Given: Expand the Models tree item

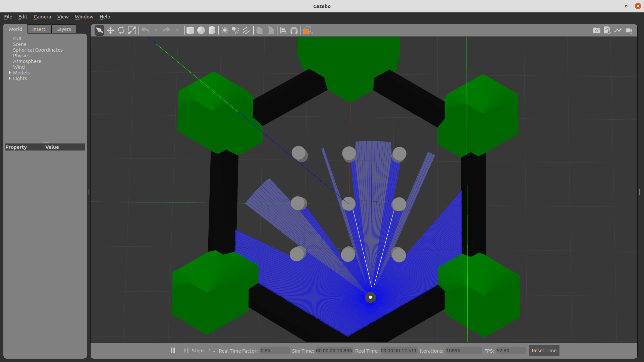Looking at the screenshot, I should pos(10,72).
